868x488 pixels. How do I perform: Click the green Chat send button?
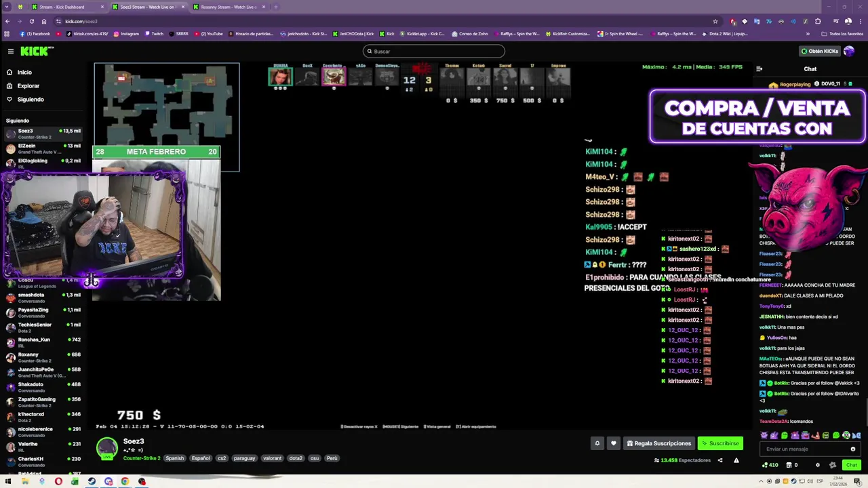click(852, 465)
